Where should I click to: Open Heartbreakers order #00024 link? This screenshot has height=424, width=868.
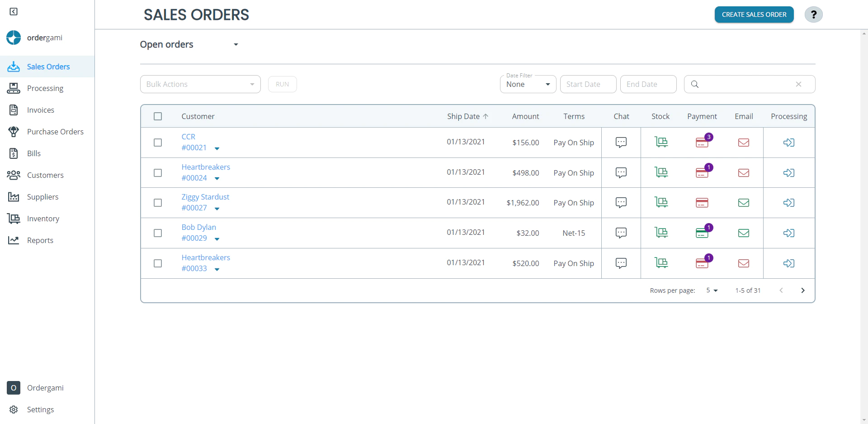(x=194, y=178)
